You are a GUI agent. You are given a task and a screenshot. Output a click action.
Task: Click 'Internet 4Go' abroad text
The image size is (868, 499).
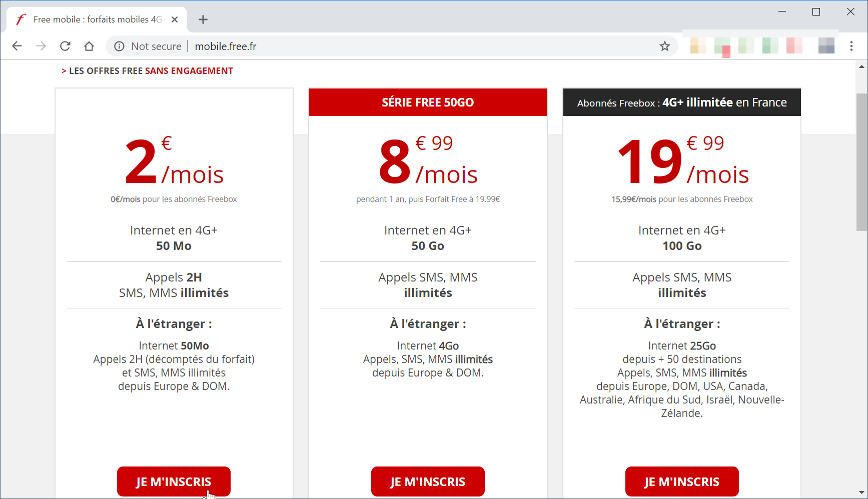(428, 345)
